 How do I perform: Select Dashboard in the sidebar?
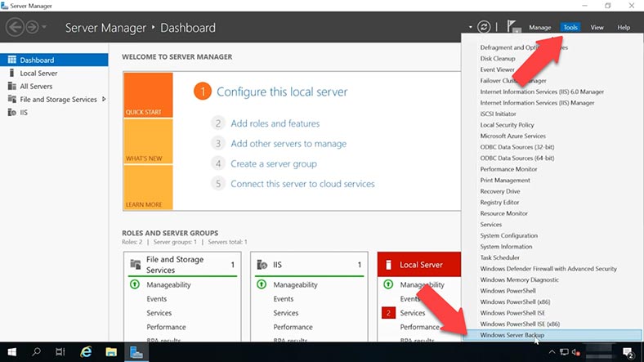pyautogui.click(x=54, y=60)
